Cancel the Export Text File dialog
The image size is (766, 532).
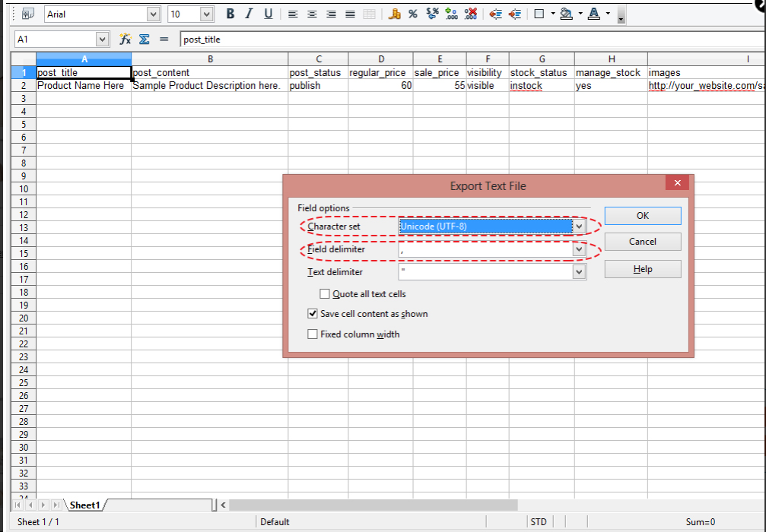point(643,242)
